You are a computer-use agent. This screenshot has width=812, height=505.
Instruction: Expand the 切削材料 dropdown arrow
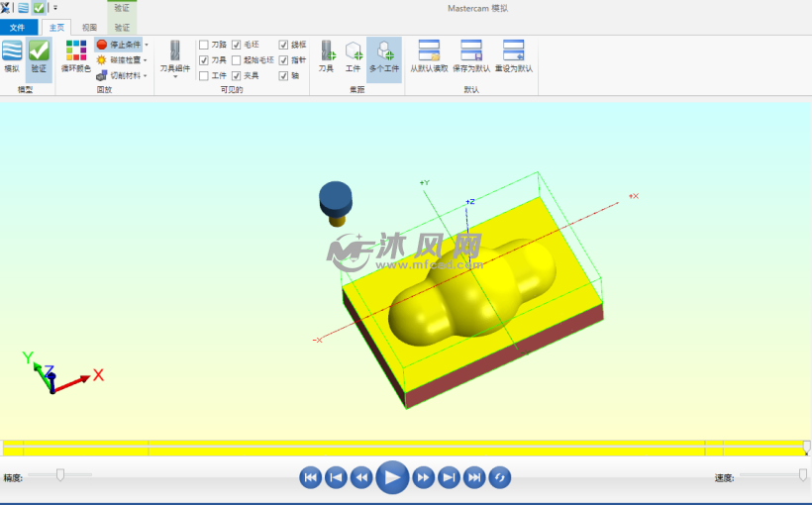coord(146,76)
